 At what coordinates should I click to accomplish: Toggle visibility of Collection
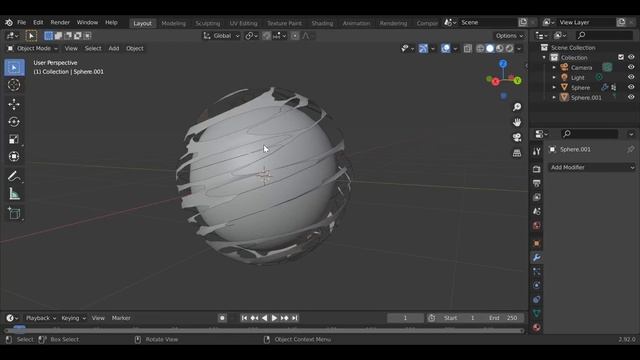tap(631, 57)
